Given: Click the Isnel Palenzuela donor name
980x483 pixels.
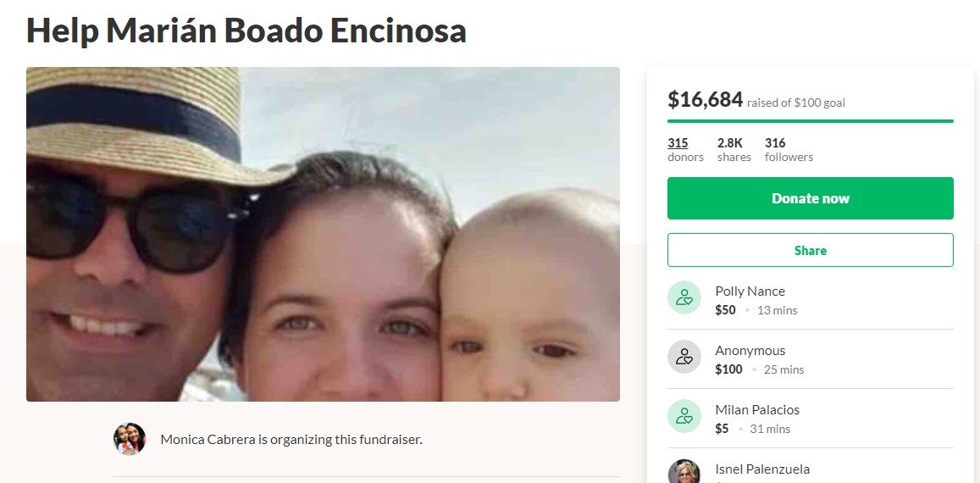Looking at the screenshot, I should pos(761,469).
